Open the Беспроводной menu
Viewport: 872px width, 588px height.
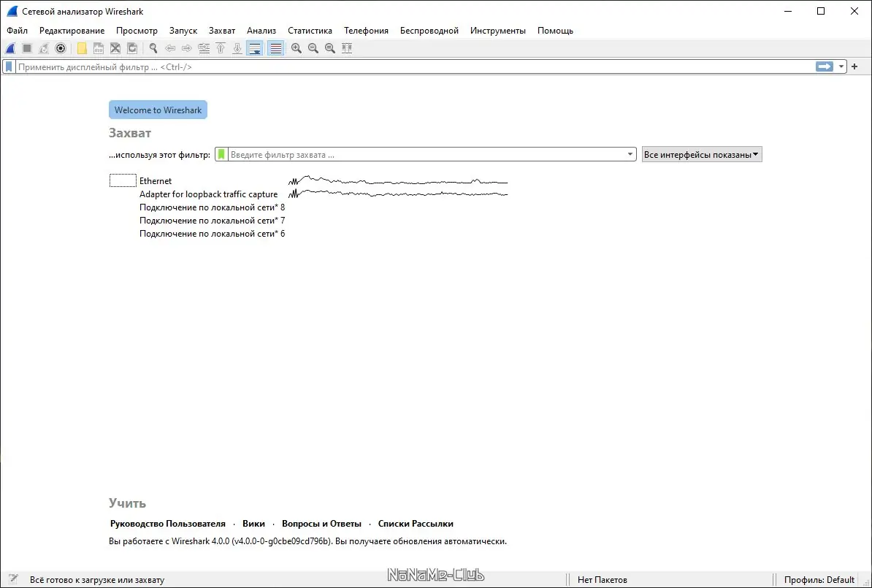click(429, 31)
